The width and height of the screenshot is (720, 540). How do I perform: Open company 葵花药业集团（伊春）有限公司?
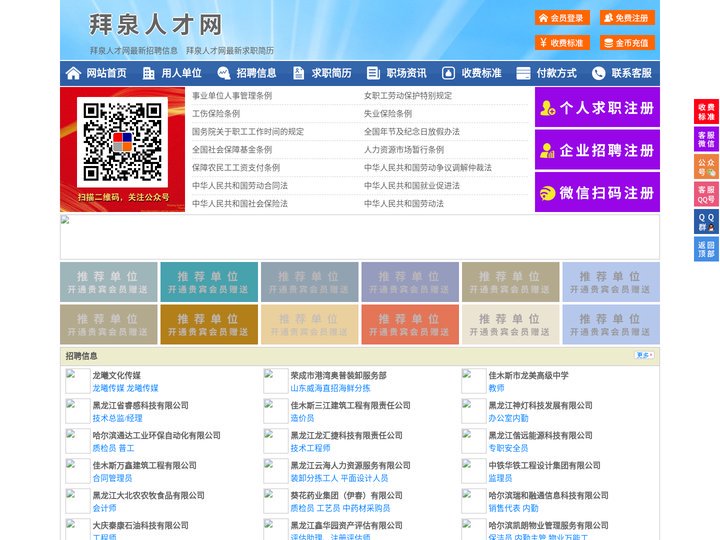click(346, 495)
